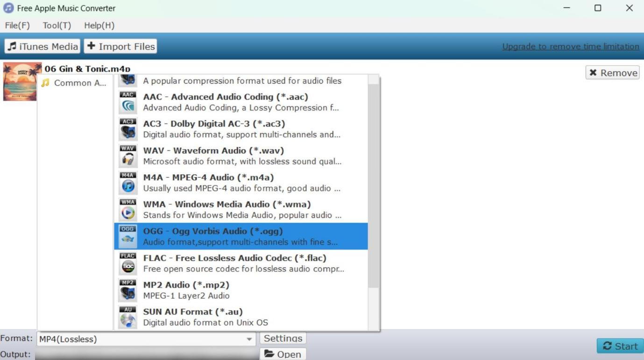
Task: Click the WAV headphones format icon
Action: point(128,156)
